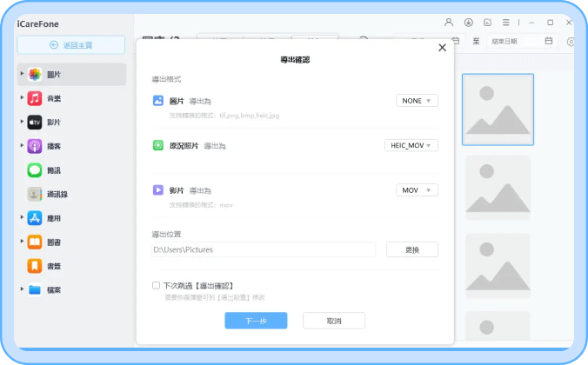Click the 更換 change location button
This screenshot has width=588, height=365.
[x=412, y=249]
